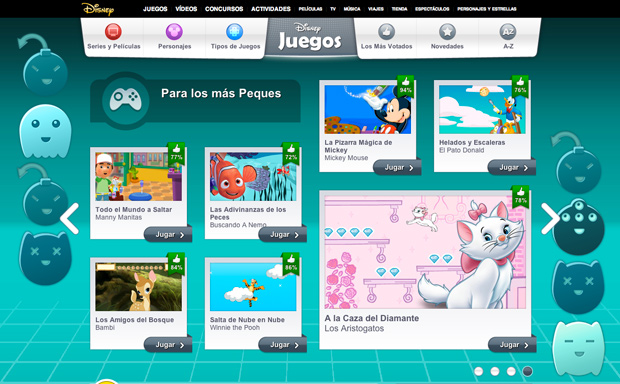Open the Novedades star icon
This screenshot has height=384, width=620.
(447, 32)
